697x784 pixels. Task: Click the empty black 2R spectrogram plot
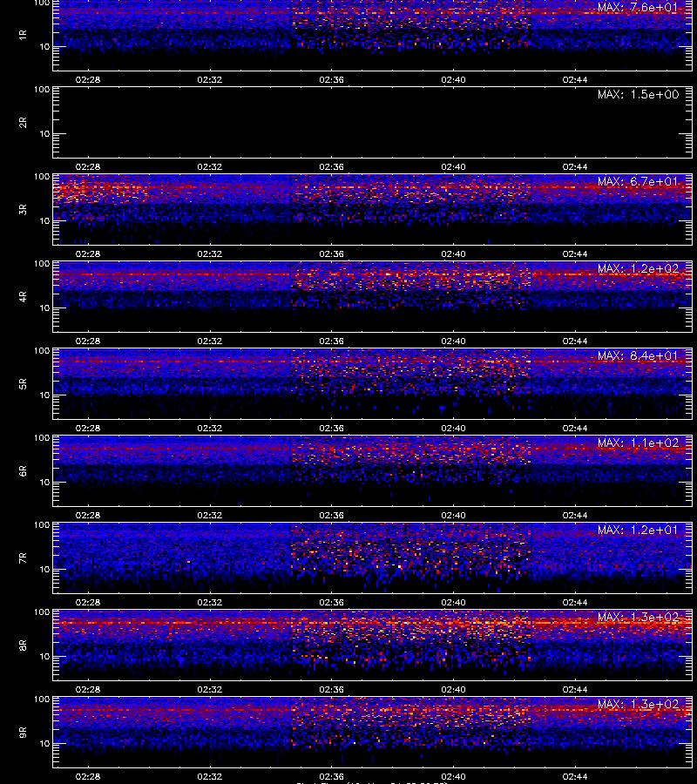pyautogui.click(x=372, y=123)
